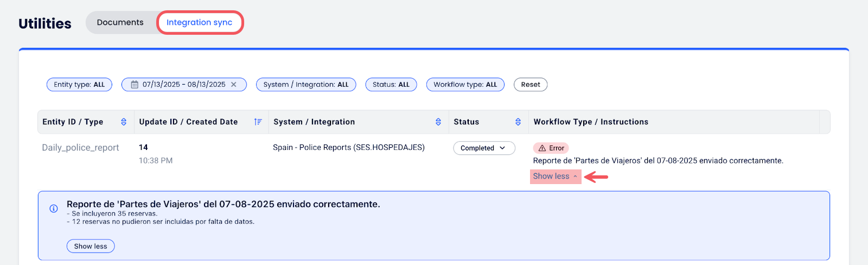Select the Daily_police_report entity row
The width and height of the screenshot is (868, 265).
(80, 148)
